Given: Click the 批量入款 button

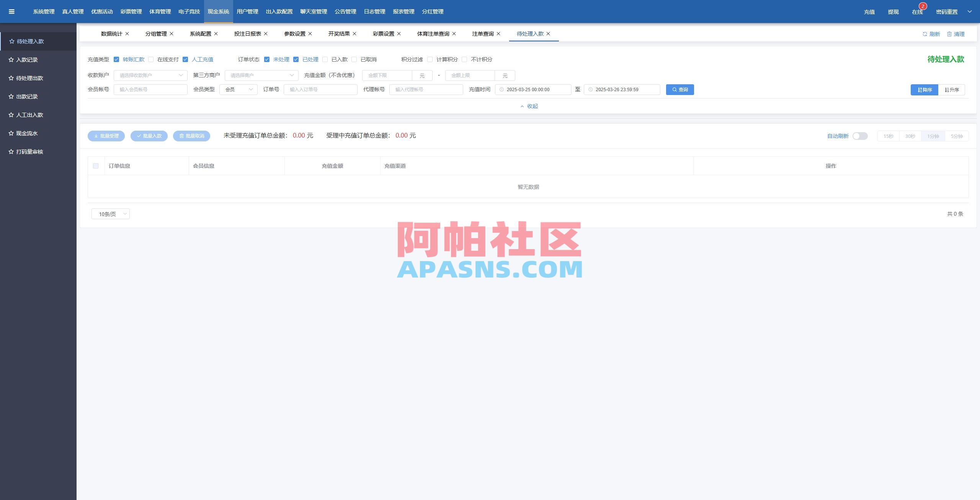Looking at the screenshot, I should click(x=149, y=136).
